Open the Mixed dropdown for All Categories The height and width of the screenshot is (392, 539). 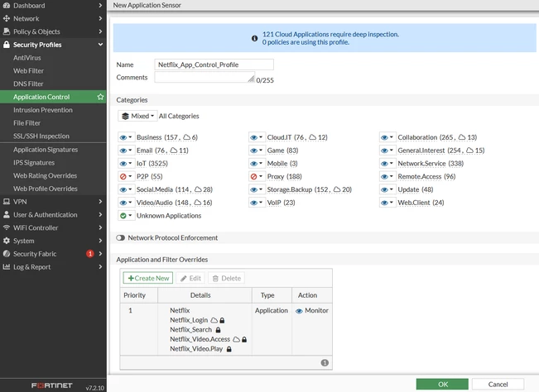(137, 116)
